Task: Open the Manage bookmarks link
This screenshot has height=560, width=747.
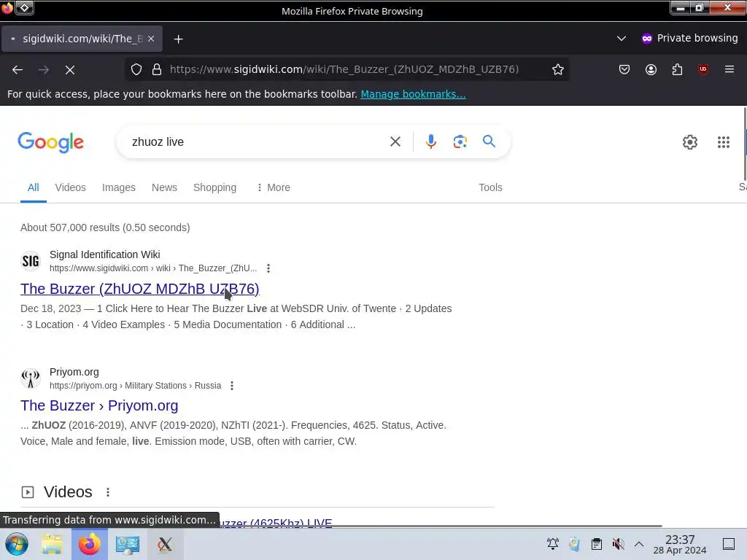Action: click(413, 94)
